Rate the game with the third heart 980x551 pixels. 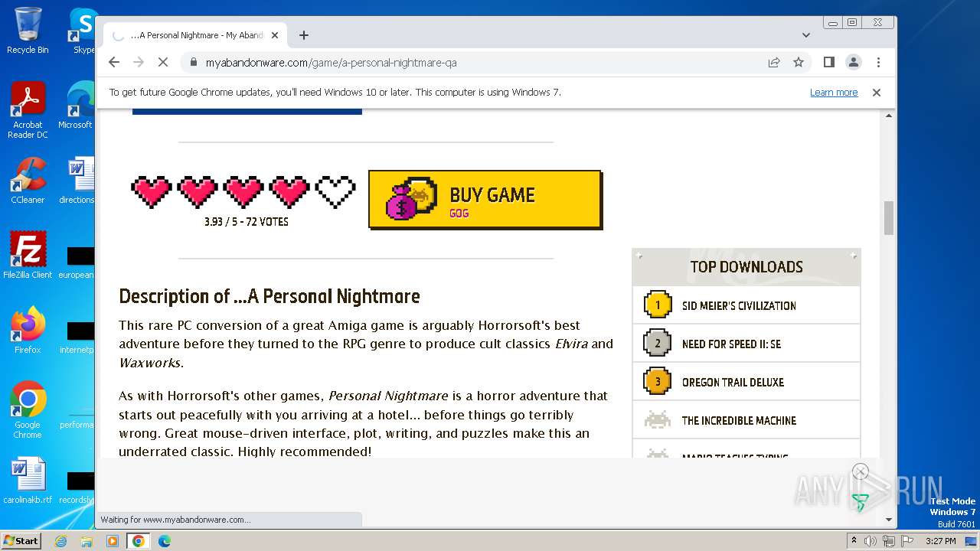tap(243, 192)
